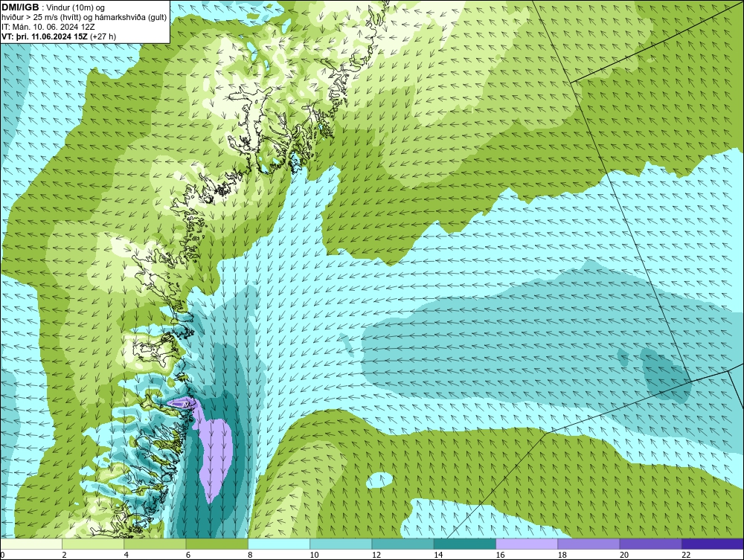The image size is (744, 560).
Task: Click the '12' label on the color scale
Action: (x=376, y=555)
